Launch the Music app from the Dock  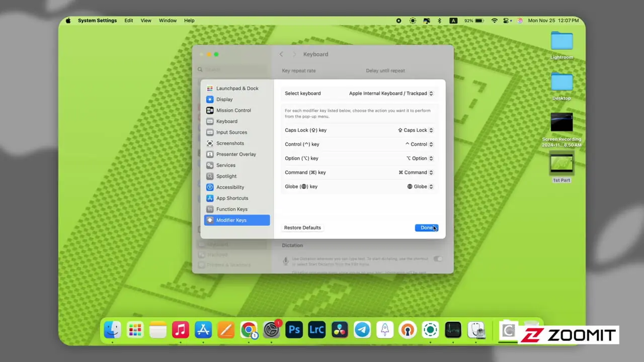click(x=180, y=330)
